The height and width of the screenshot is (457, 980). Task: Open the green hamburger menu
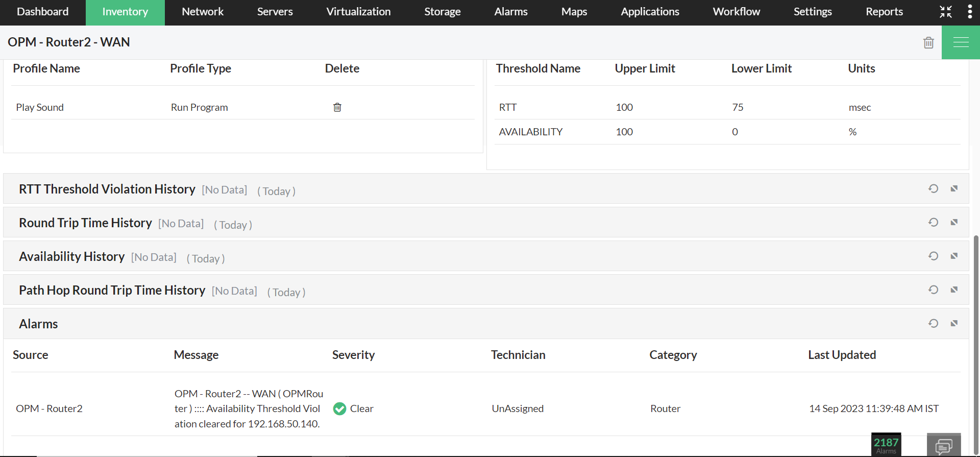tap(961, 42)
